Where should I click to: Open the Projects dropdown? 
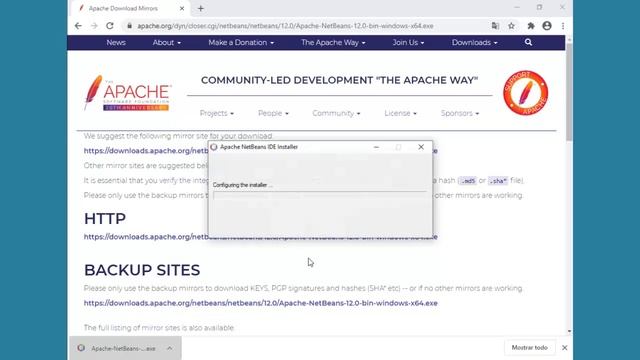pos(216,113)
